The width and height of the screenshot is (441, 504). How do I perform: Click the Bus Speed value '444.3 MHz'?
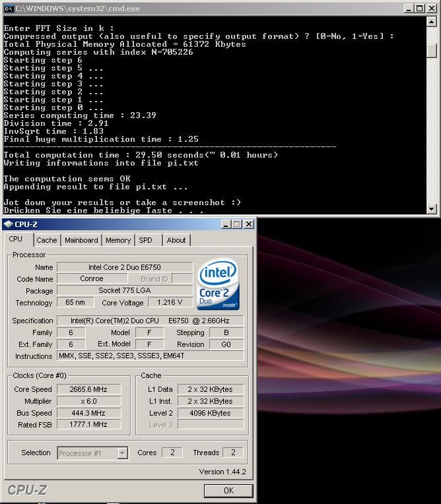tap(88, 413)
